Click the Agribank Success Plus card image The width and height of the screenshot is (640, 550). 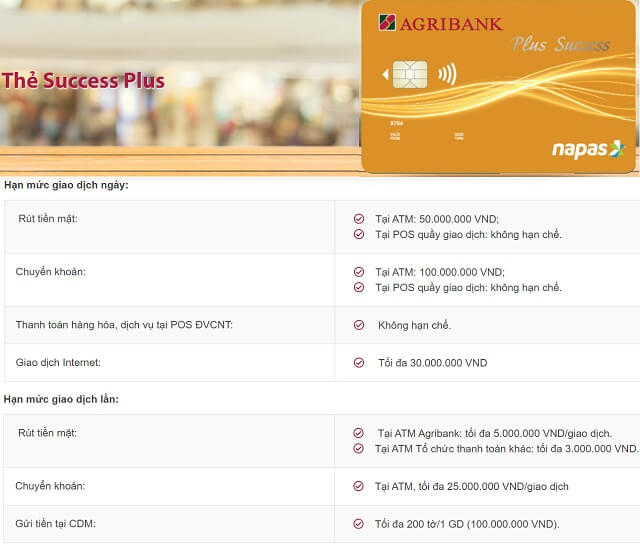(x=499, y=86)
